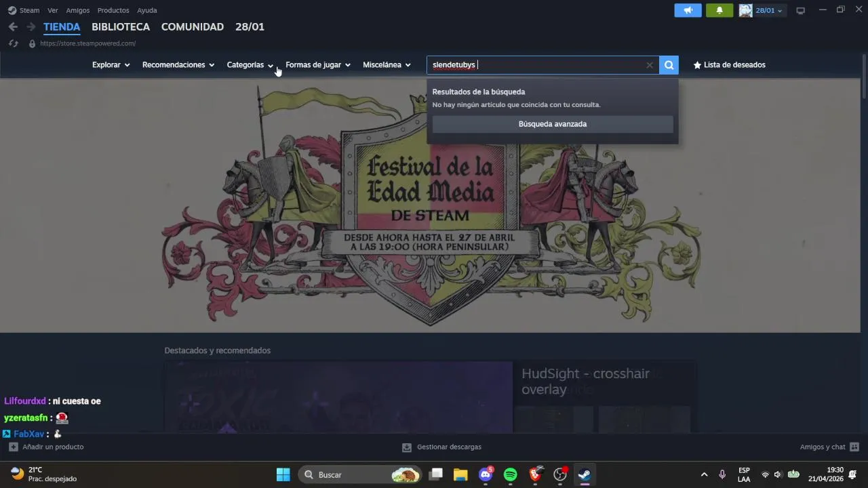Viewport: 868px width, 488px height.
Task: Open Task View in taskbar
Action: [436, 474]
